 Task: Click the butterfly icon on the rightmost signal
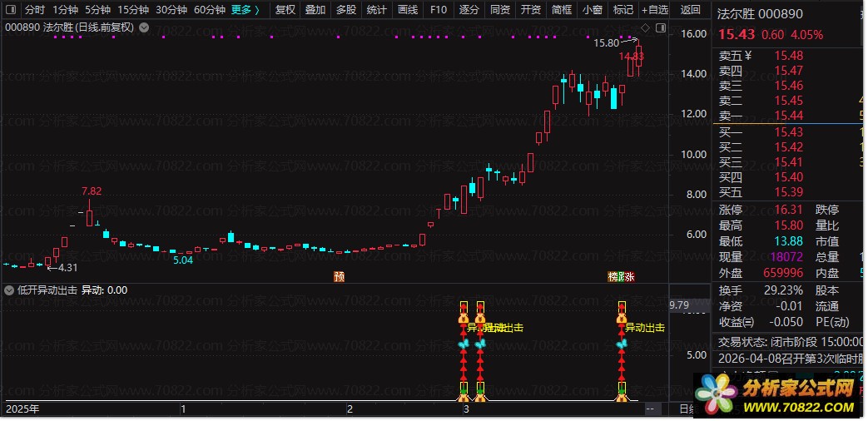[622, 344]
